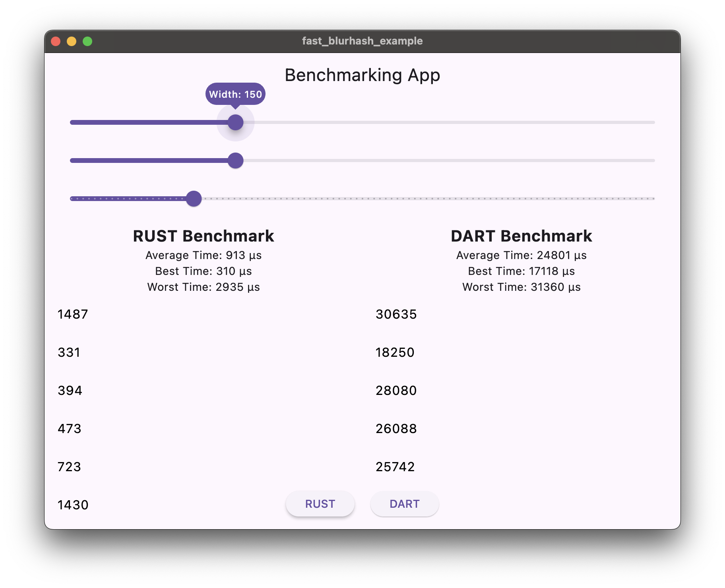Click Rust Worst Time: 2935 µs

point(204,287)
